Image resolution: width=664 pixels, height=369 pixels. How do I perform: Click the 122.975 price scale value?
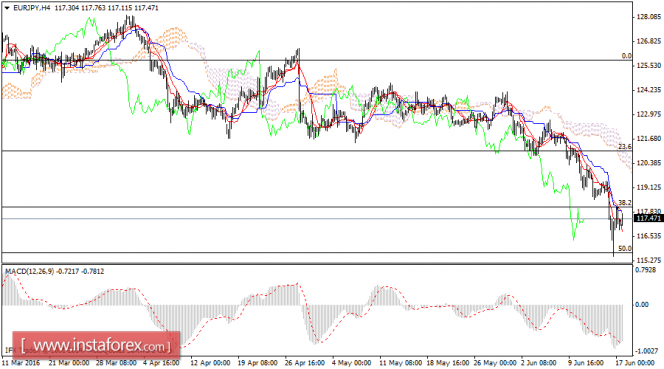coord(648,114)
